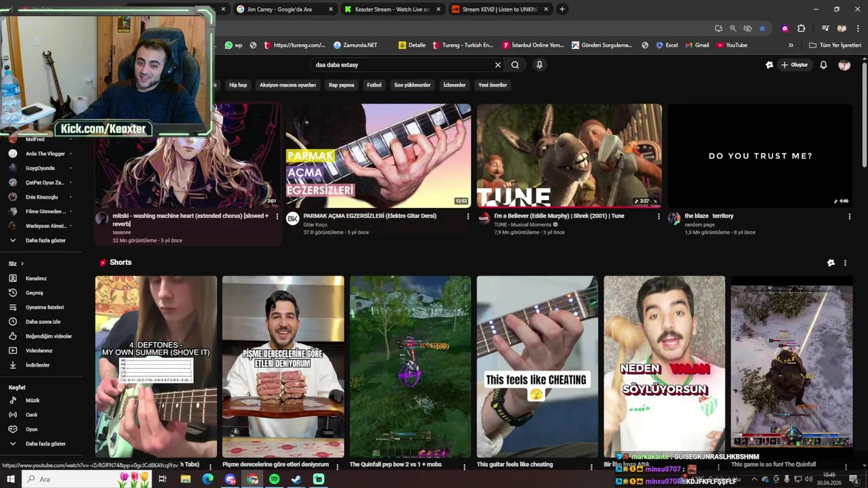Bookmark this page with the star icon

coord(762,28)
